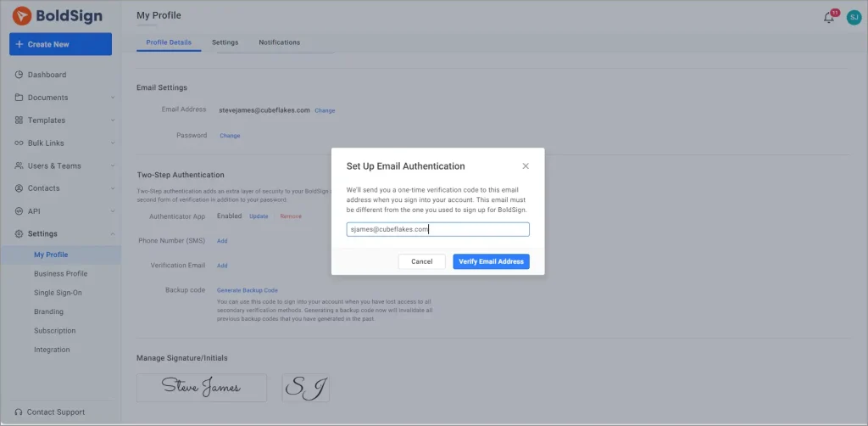Expand the Documents menu chevron
The height and width of the screenshot is (426, 868).
click(113, 98)
